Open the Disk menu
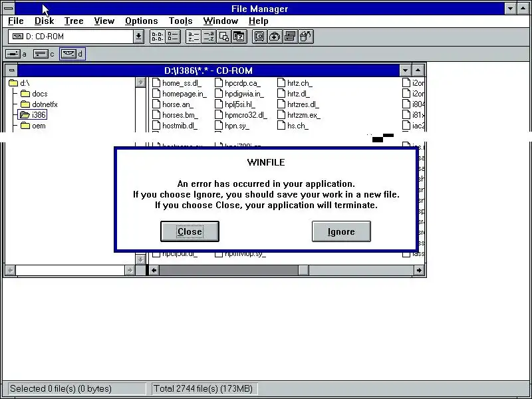 [44, 21]
